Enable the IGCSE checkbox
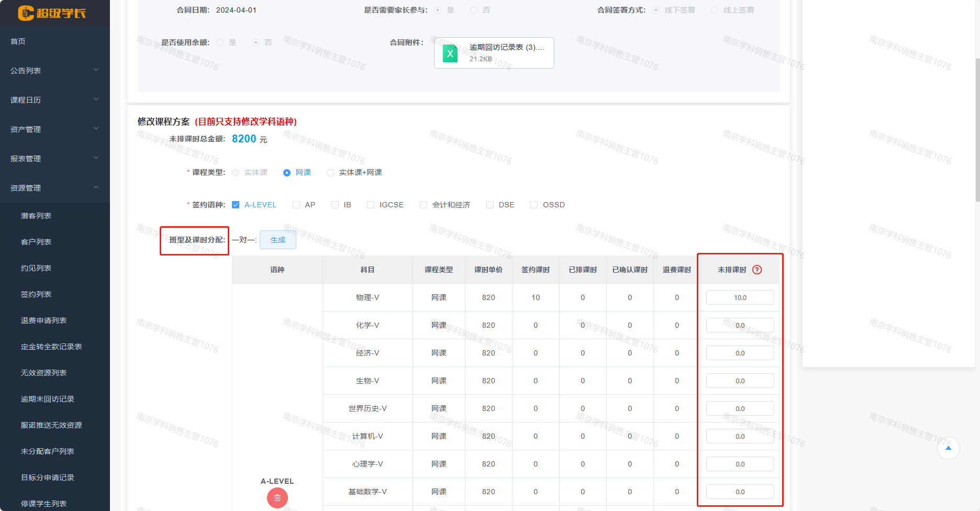The image size is (980, 511). pos(371,205)
